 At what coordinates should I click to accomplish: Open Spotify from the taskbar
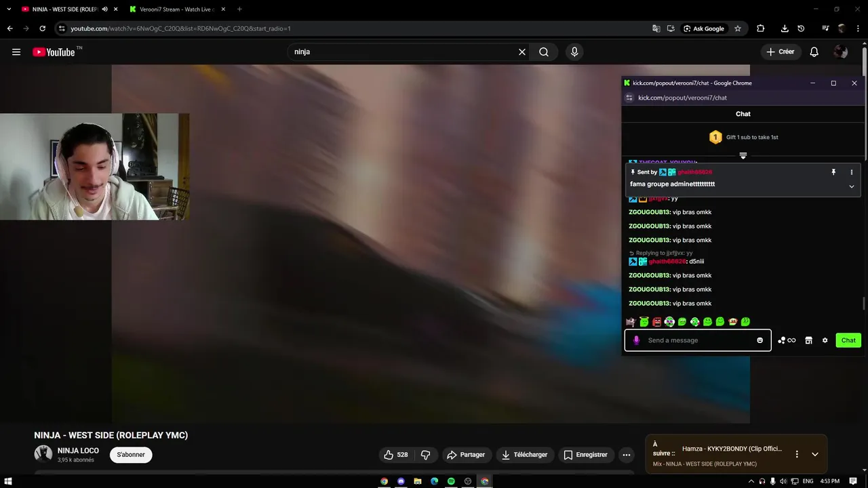(x=451, y=481)
